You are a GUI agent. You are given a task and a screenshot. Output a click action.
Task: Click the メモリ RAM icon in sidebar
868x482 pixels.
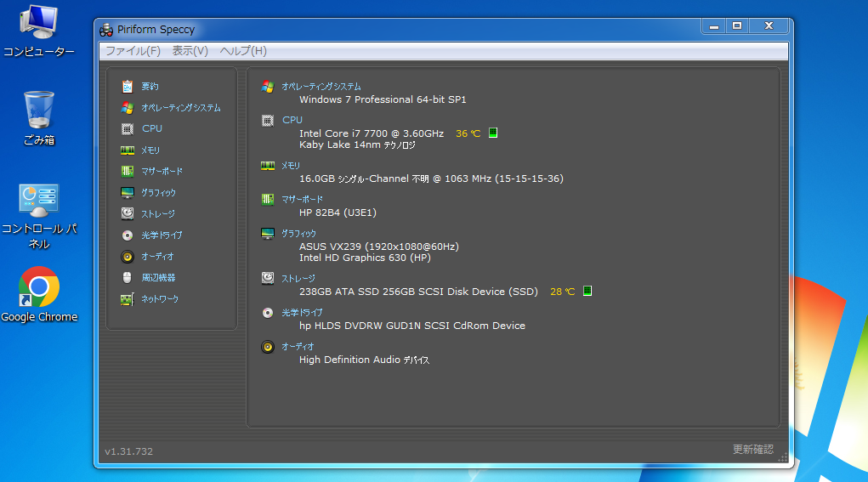pos(128,150)
